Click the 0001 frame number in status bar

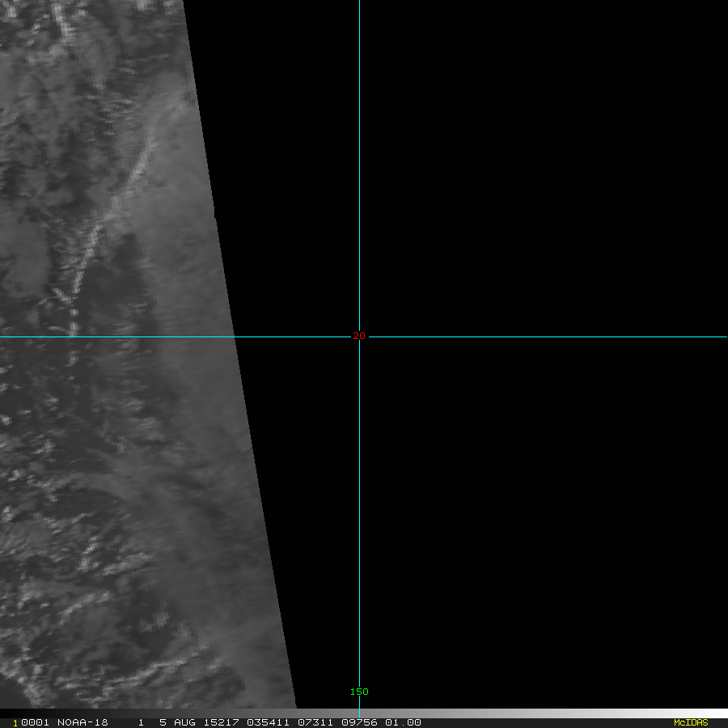35,722
